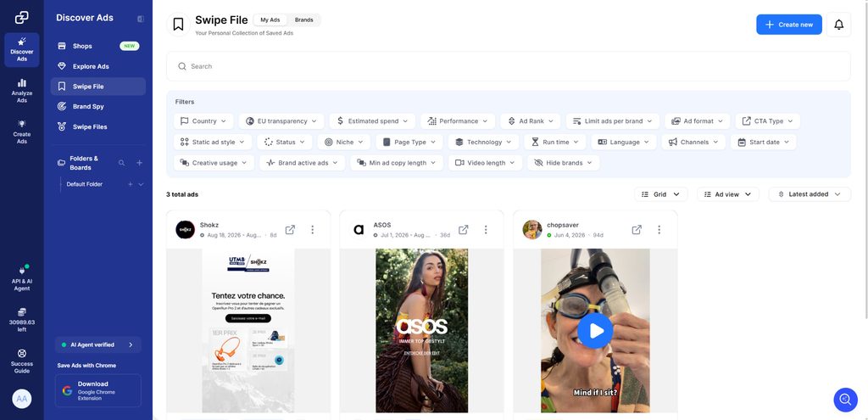Switch to the My Ads tab

tap(270, 20)
